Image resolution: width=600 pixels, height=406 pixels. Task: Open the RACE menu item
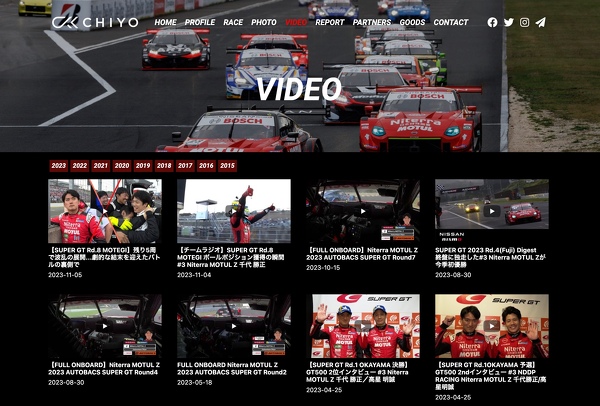pyautogui.click(x=233, y=22)
